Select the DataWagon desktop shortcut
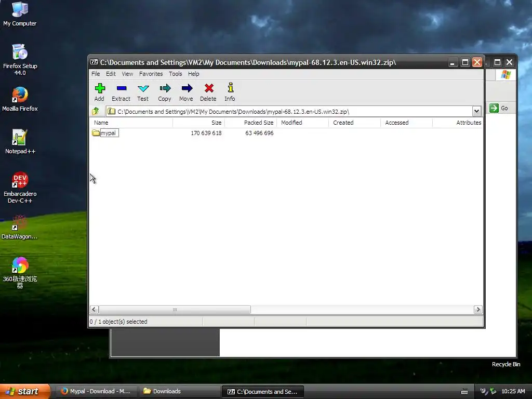The height and width of the screenshot is (399, 532). coord(20,227)
